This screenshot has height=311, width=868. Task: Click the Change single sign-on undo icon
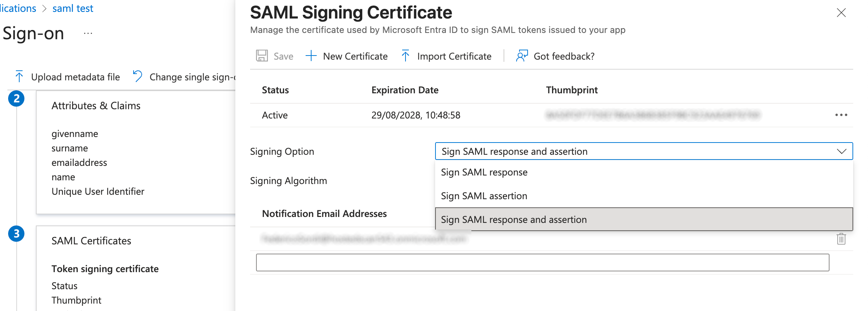(x=138, y=76)
